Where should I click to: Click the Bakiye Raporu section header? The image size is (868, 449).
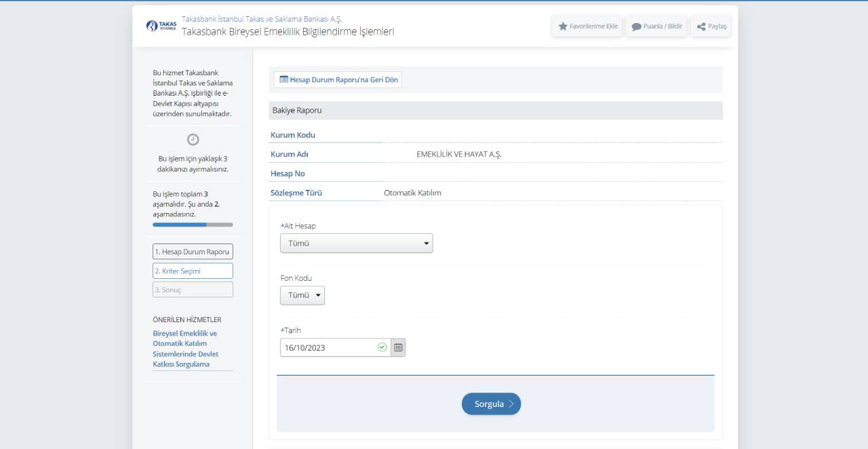(x=495, y=110)
